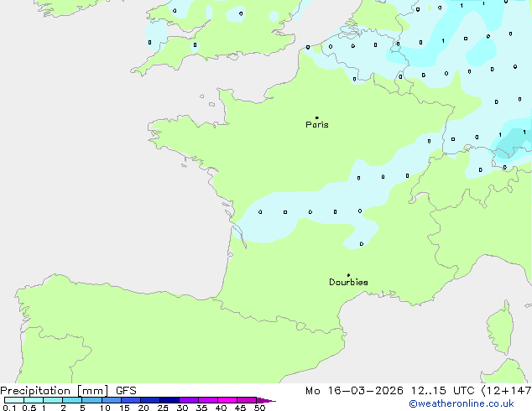The height and width of the screenshot is (411, 532).
Task: Click the 25–30 mm dark navy legend swatch
Action: click(169, 400)
